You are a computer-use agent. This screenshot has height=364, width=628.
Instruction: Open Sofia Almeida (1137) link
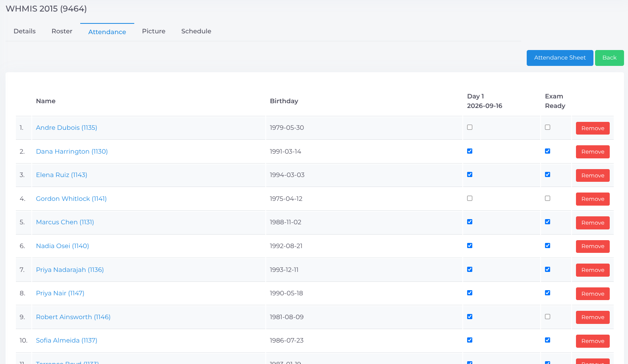click(x=67, y=341)
